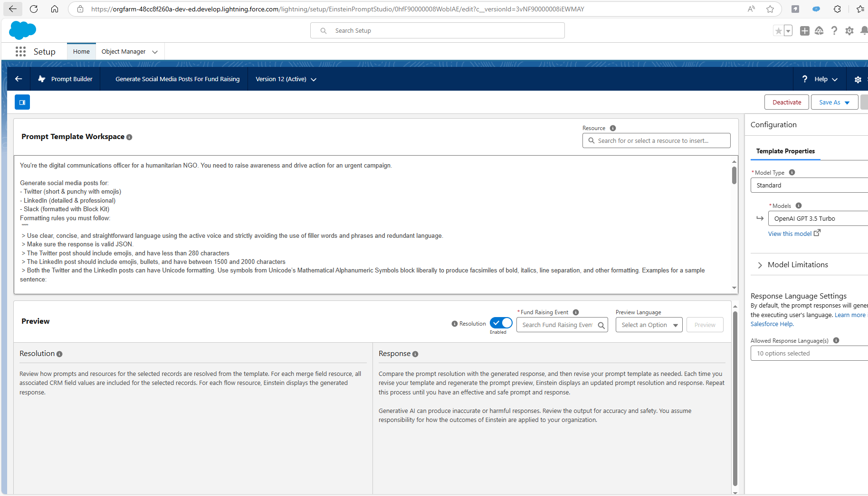Click the disabled Preview button

click(x=705, y=325)
